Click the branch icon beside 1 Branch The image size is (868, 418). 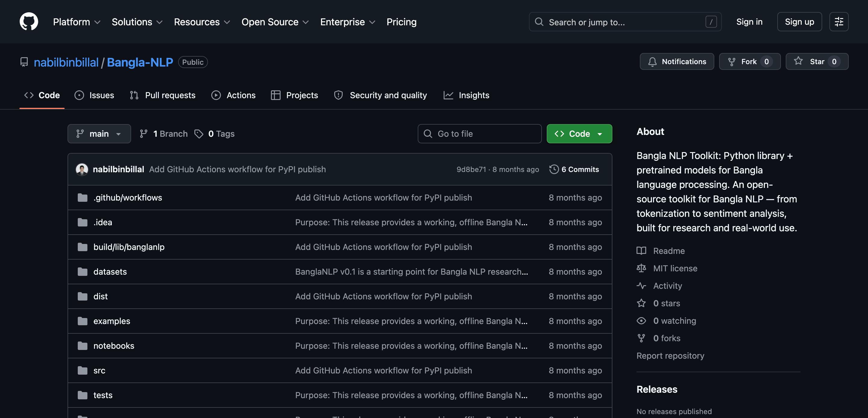[143, 134]
